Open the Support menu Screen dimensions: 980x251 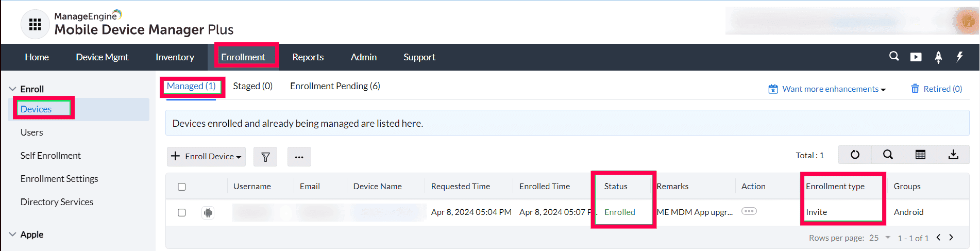[419, 57]
